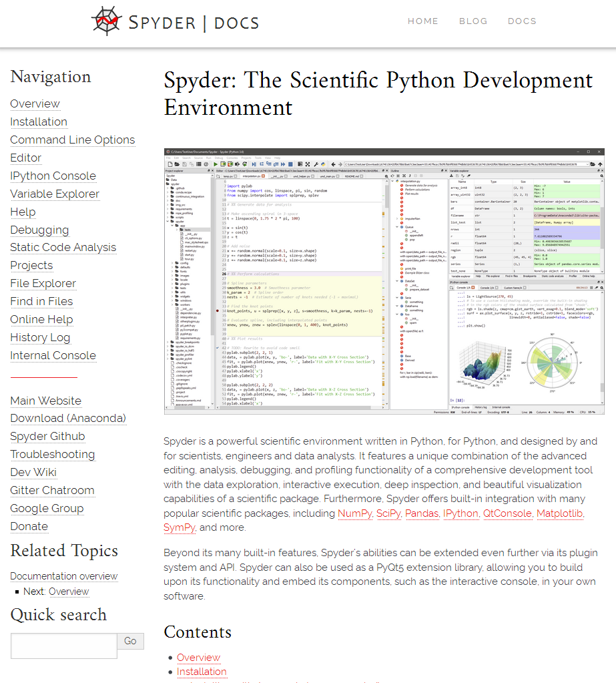Open the QtConsole link in paragraph
616x683 pixels.
click(508, 513)
